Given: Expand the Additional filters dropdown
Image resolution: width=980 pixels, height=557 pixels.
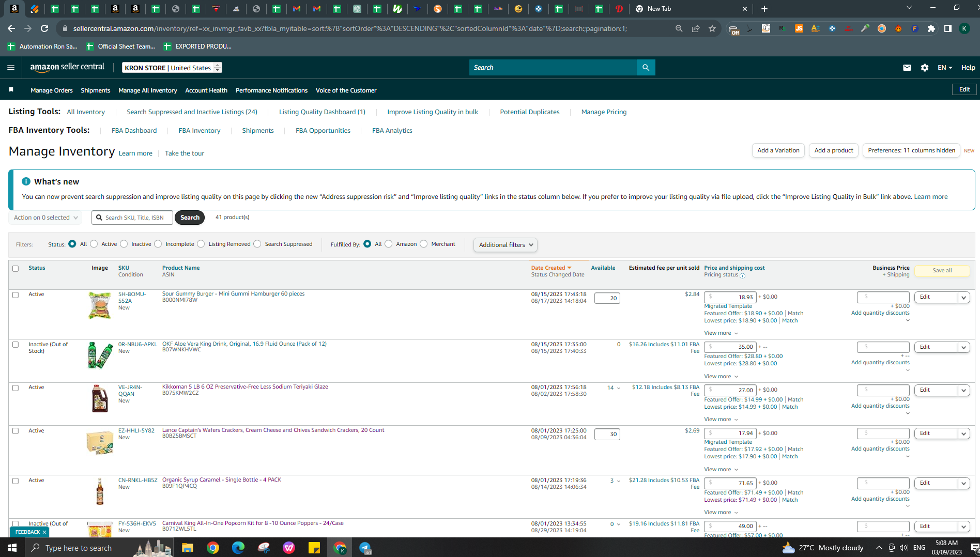Looking at the screenshot, I should tap(505, 245).
